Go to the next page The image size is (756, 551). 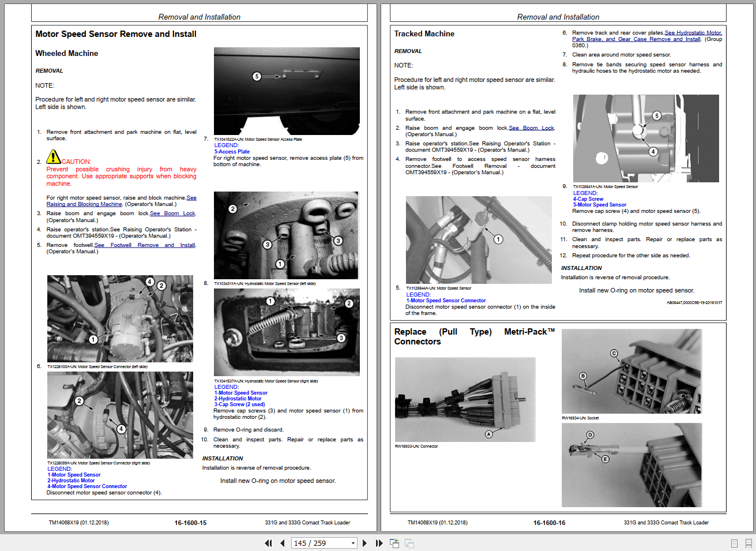tap(364, 543)
